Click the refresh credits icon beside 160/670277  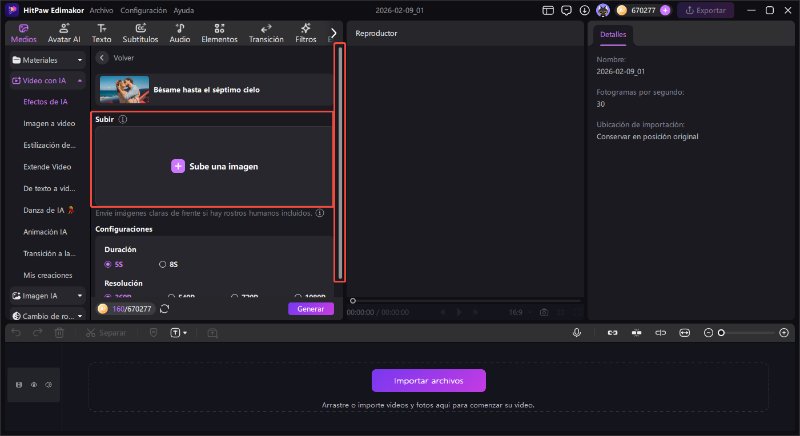[x=164, y=309]
